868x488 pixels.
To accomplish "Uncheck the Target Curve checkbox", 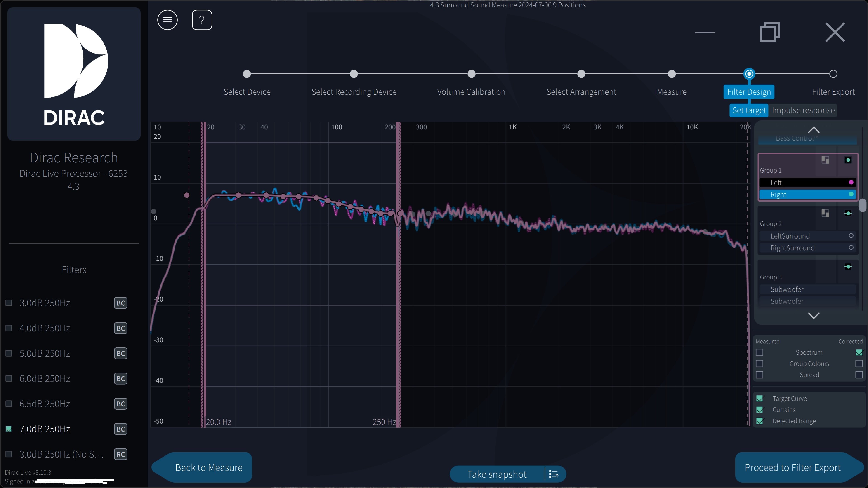I will tap(760, 398).
